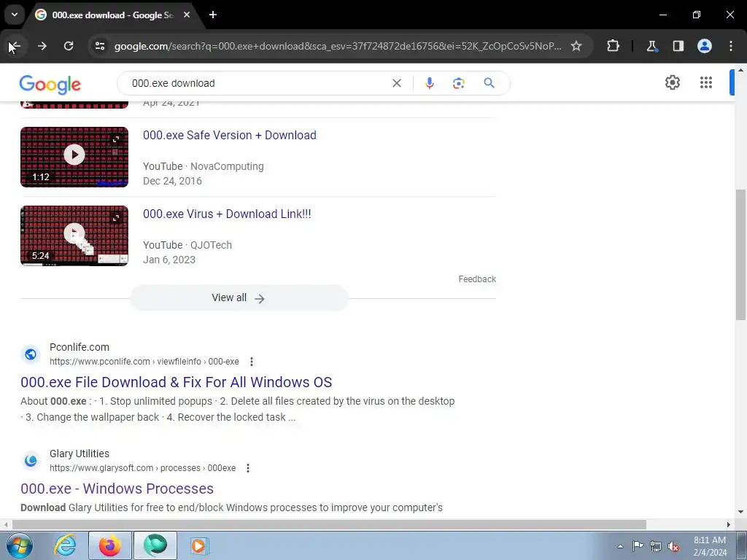Click 'YouTube · NovaComputing' source text

click(x=204, y=167)
